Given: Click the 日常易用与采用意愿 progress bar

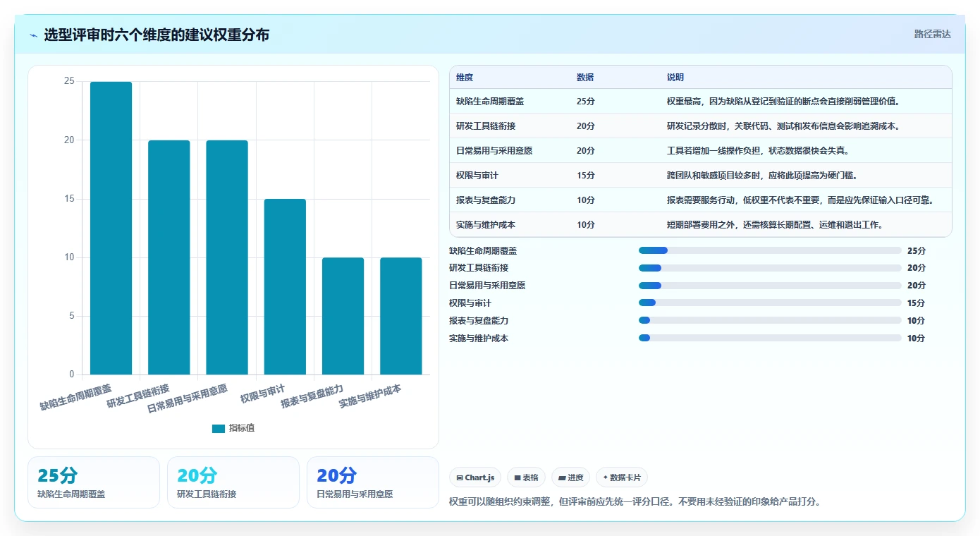Looking at the screenshot, I should tap(770, 286).
